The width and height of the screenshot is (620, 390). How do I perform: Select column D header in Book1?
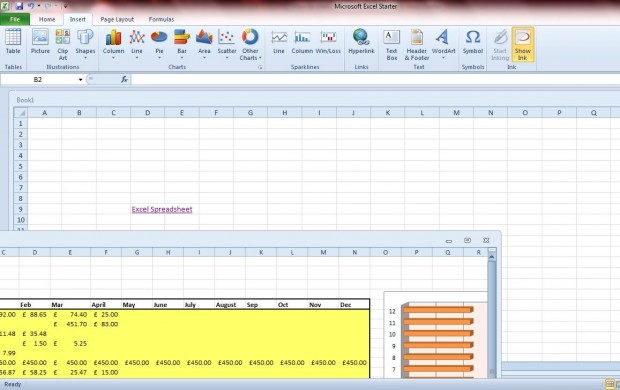coord(147,113)
